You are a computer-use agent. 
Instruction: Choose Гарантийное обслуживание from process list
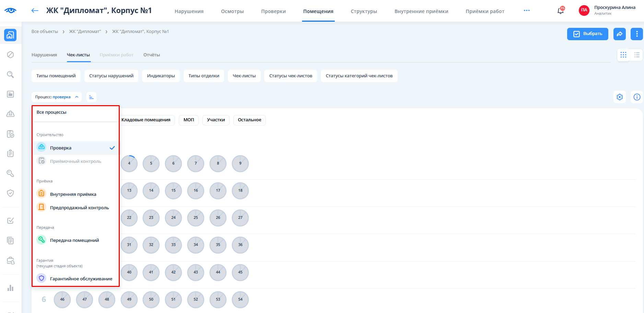click(x=81, y=279)
